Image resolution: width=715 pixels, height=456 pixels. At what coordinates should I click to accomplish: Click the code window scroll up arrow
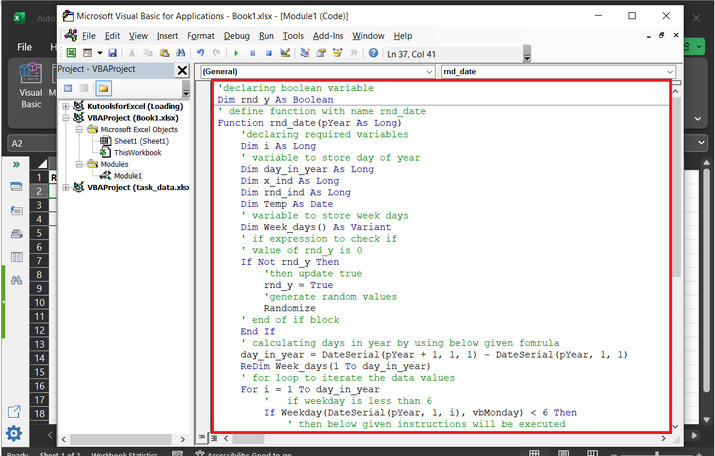pyautogui.click(x=675, y=92)
